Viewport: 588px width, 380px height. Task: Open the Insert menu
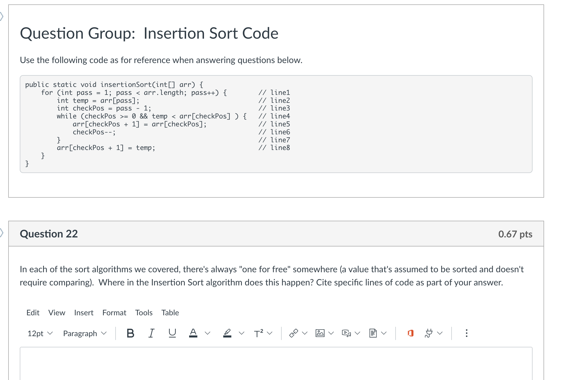[x=84, y=313]
